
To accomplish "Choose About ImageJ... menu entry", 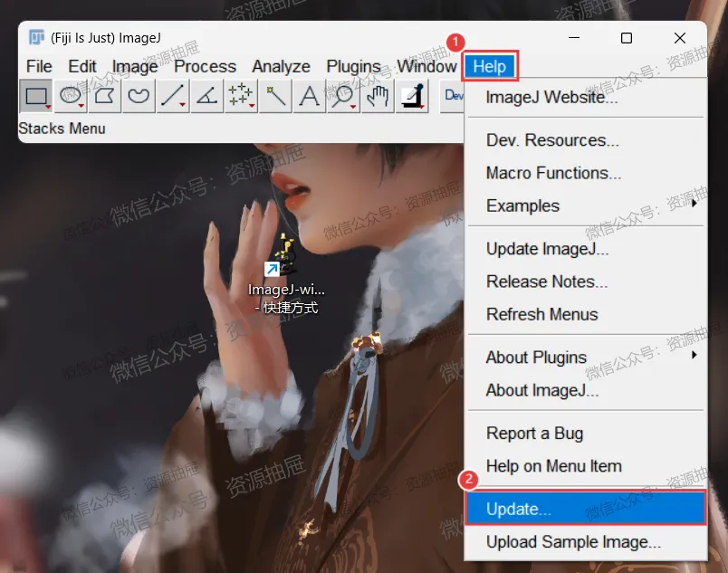I will [586, 390].
